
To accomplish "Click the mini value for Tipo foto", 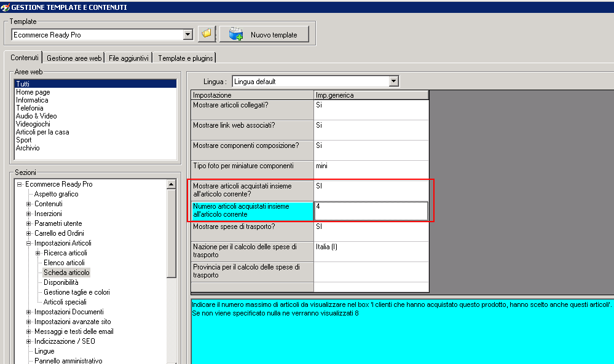I will (371, 171).
